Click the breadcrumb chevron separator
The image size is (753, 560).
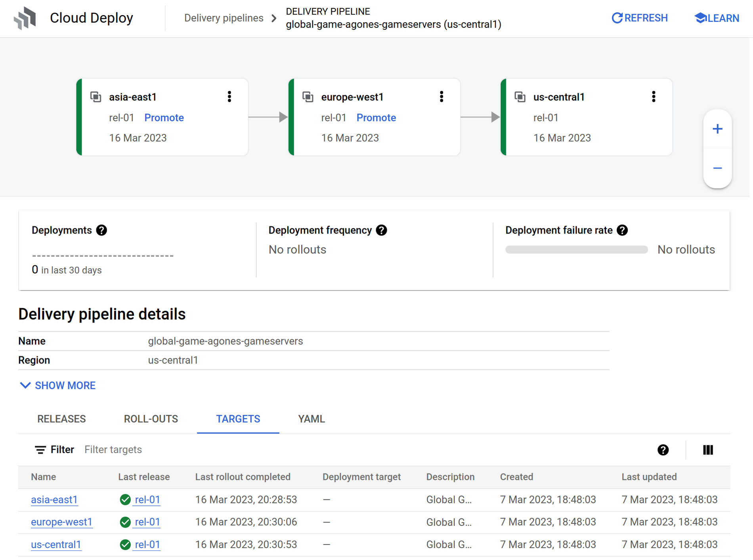(x=274, y=18)
